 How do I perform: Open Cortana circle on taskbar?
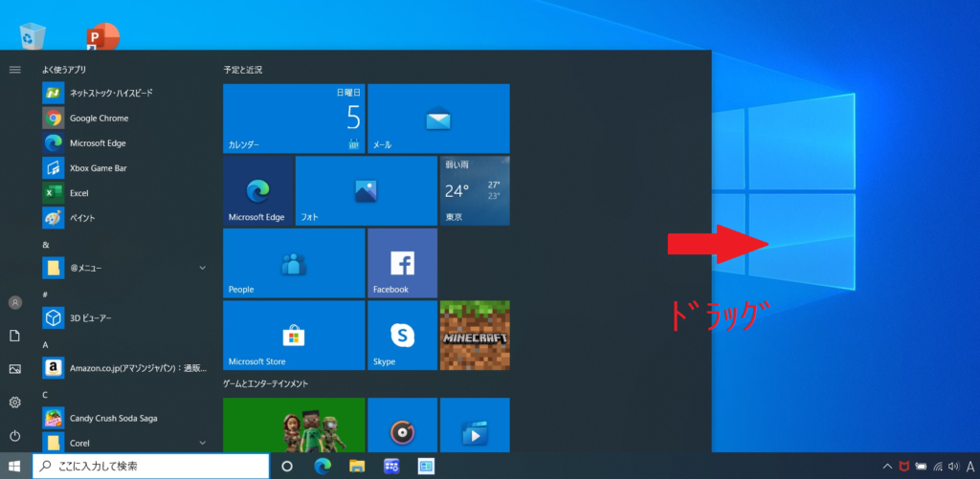point(287,466)
